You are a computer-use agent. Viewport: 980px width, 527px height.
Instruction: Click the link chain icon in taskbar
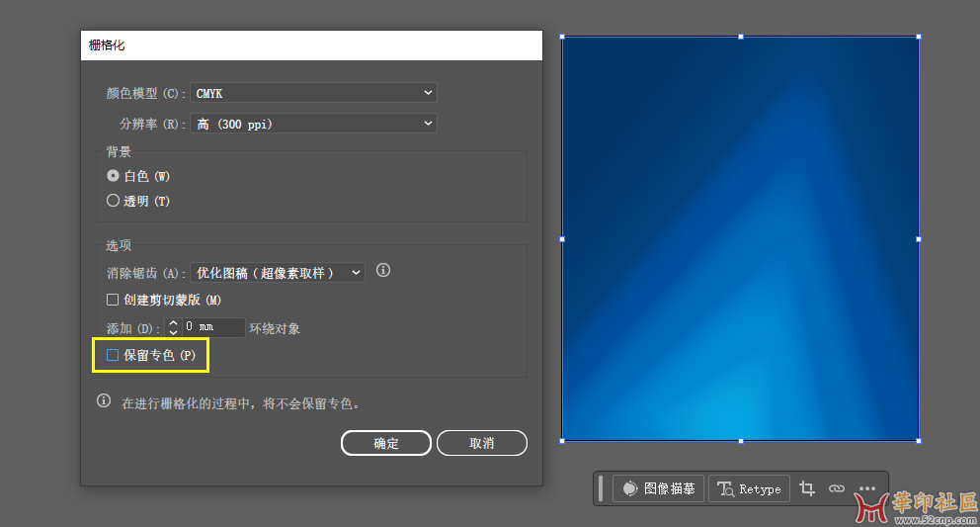[x=837, y=488]
